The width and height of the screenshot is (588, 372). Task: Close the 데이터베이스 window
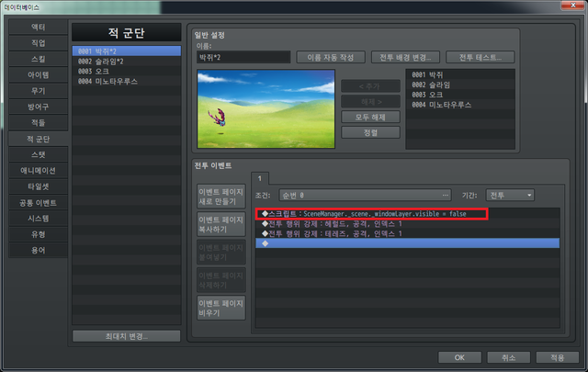coord(572,5)
